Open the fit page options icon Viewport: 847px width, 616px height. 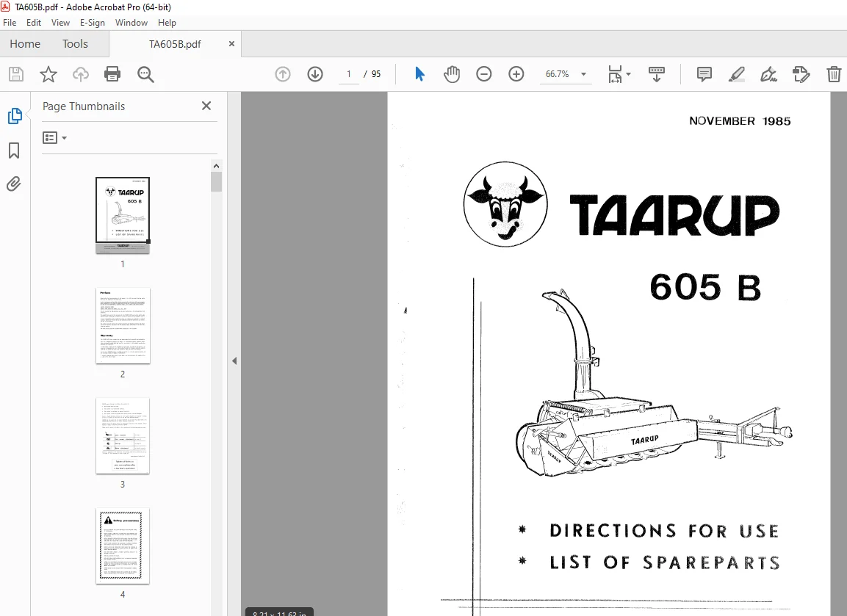click(616, 74)
